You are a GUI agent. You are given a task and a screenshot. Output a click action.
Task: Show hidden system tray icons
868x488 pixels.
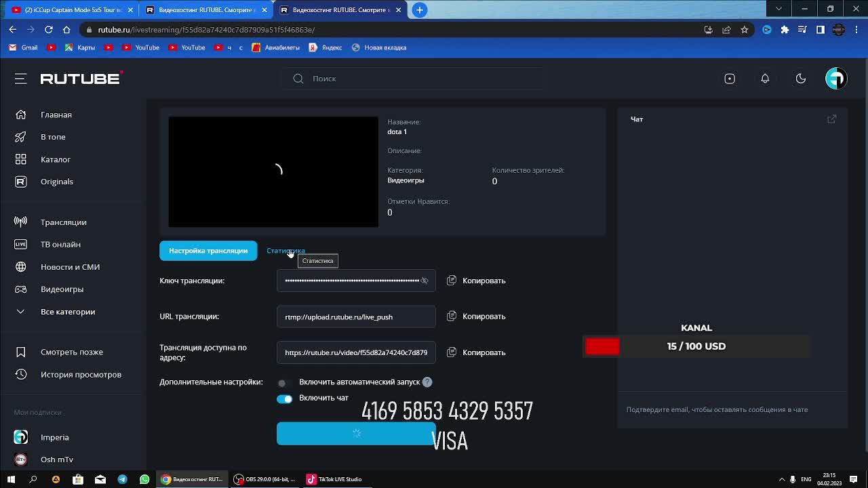click(x=782, y=479)
